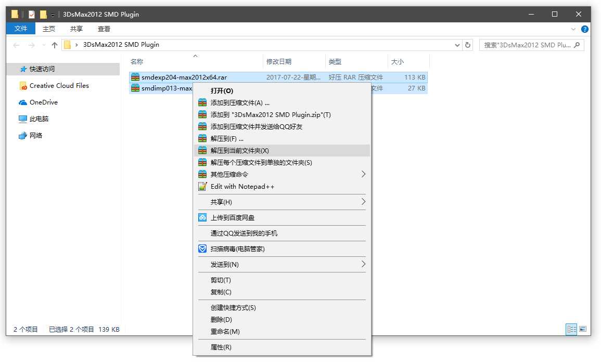Choose 删除(D) from context menu
Viewport: 601px width, 364px height.
pos(282,320)
